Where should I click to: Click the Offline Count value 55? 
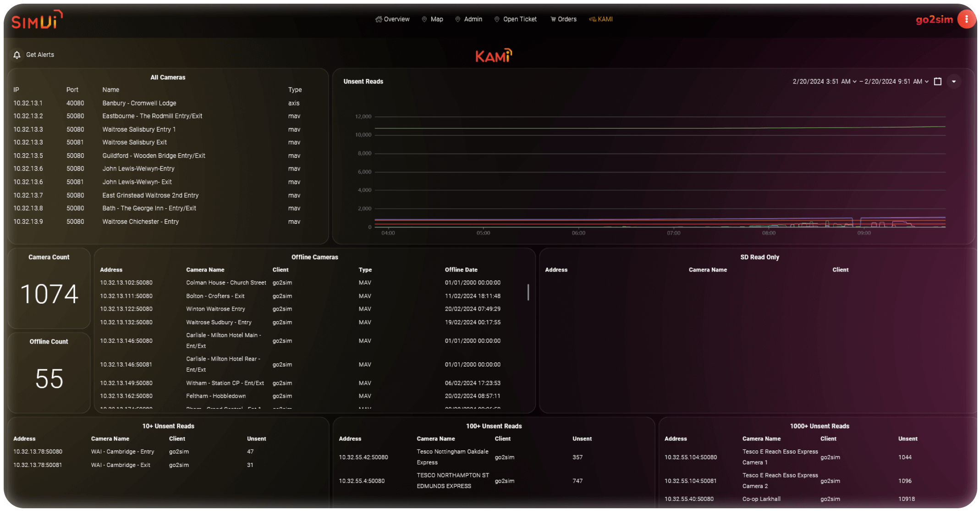click(x=49, y=379)
